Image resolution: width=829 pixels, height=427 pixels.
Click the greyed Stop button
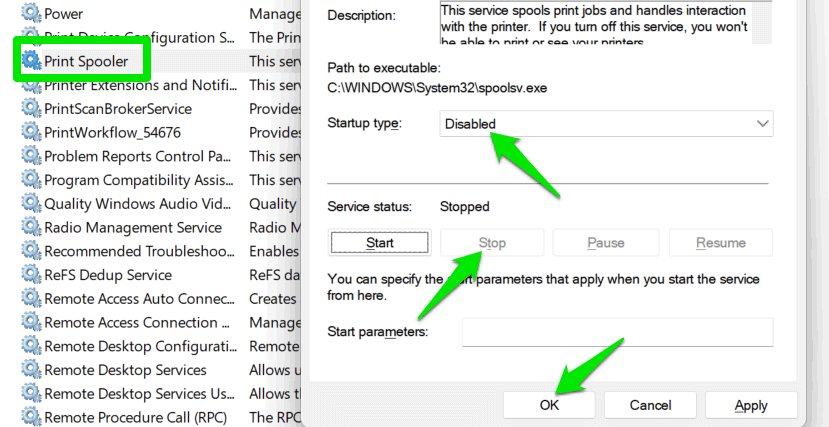coord(492,243)
